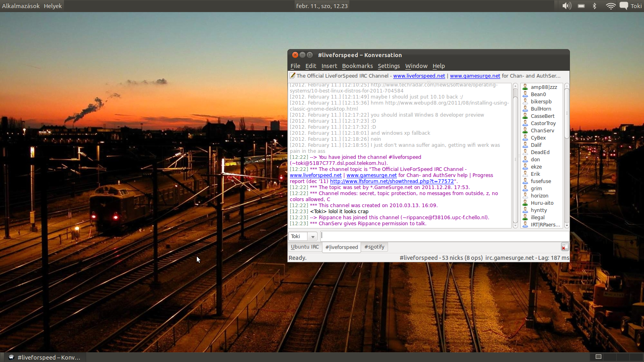Open the Alkalmazások applications menu
The height and width of the screenshot is (362, 644).
[x=21, y=6]
